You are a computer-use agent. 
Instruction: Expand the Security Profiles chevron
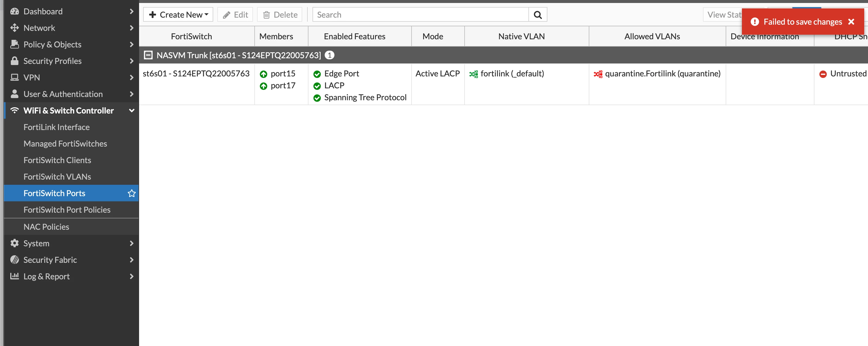tap(132, 61)
